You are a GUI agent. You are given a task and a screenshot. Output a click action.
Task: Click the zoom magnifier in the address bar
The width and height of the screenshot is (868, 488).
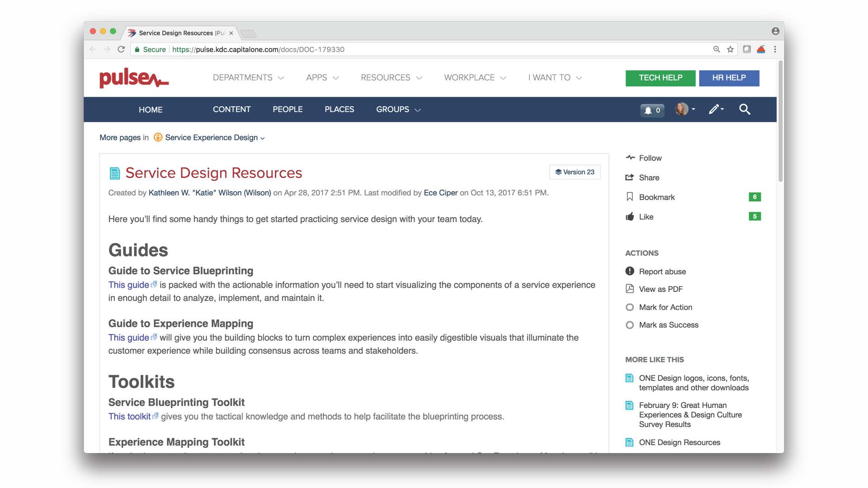[x=717, y=49]
